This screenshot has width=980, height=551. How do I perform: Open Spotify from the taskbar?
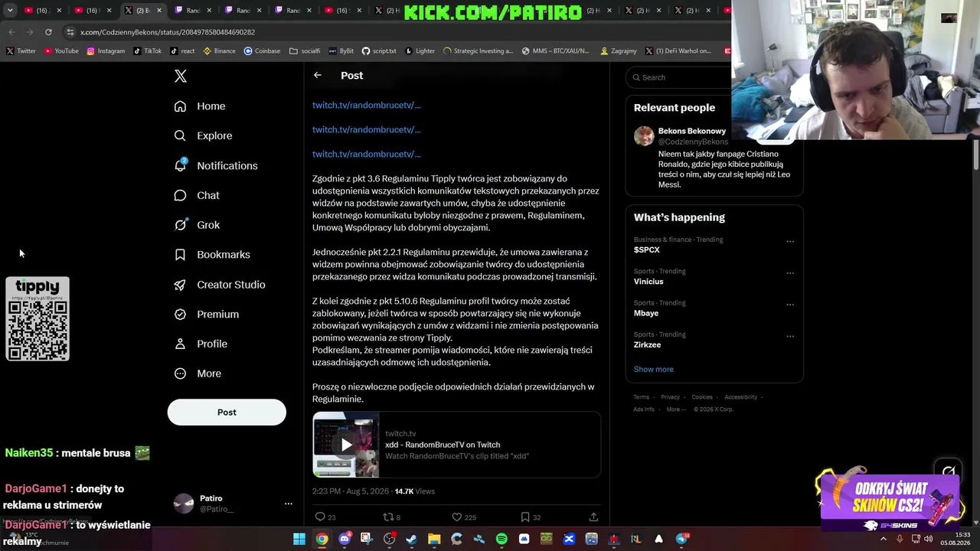[501, 540]
